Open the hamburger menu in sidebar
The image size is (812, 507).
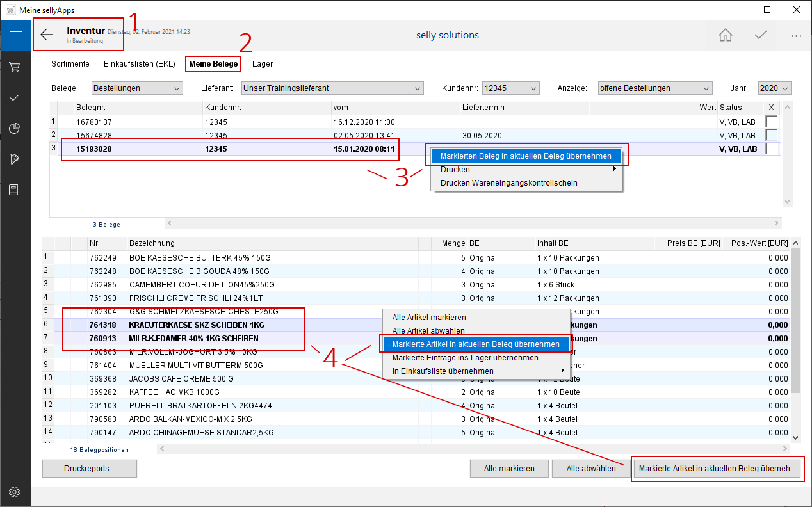(15, 35)
